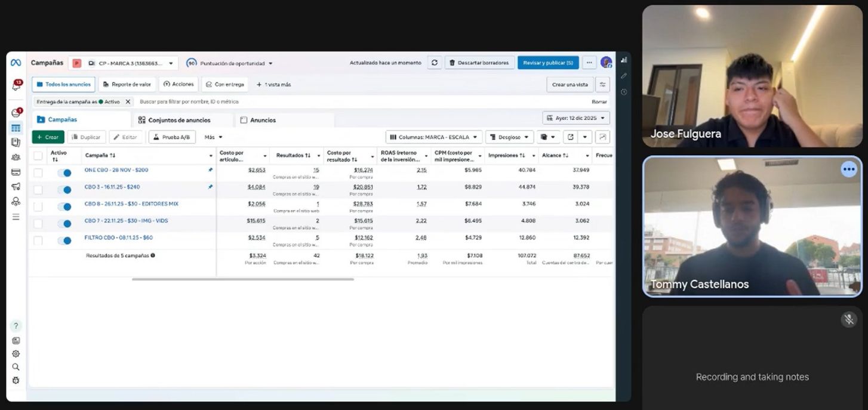Open settings gear in left sidebar
868x410 pixels.
click(16, 354)
